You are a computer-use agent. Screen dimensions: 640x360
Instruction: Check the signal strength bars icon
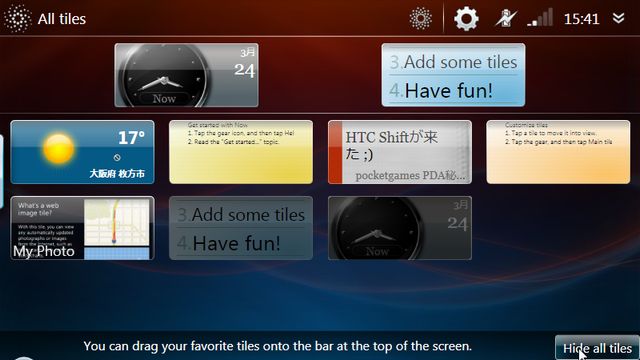coord(540,18)
